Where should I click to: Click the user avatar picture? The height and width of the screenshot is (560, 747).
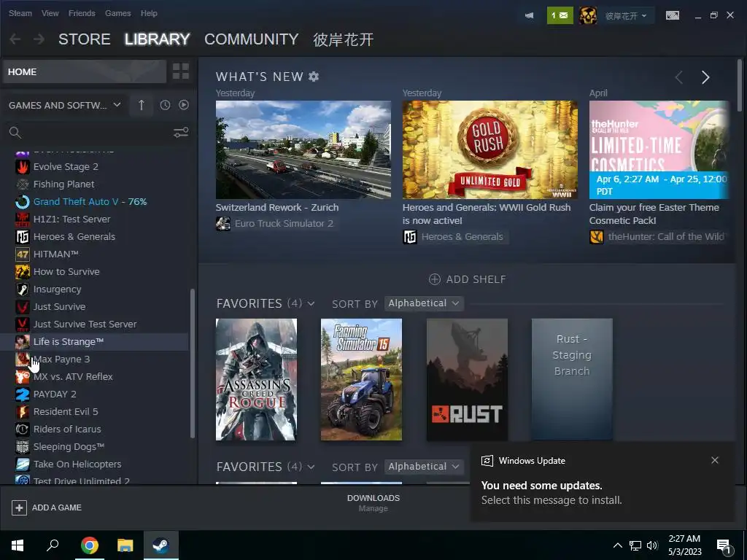[588, 16]
